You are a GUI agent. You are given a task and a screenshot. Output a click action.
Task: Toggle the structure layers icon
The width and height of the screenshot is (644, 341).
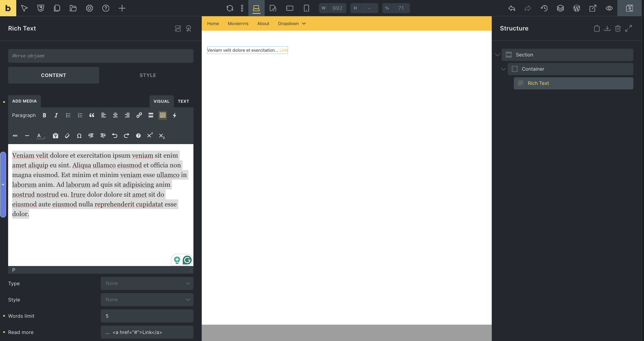[x=560, y=8]
